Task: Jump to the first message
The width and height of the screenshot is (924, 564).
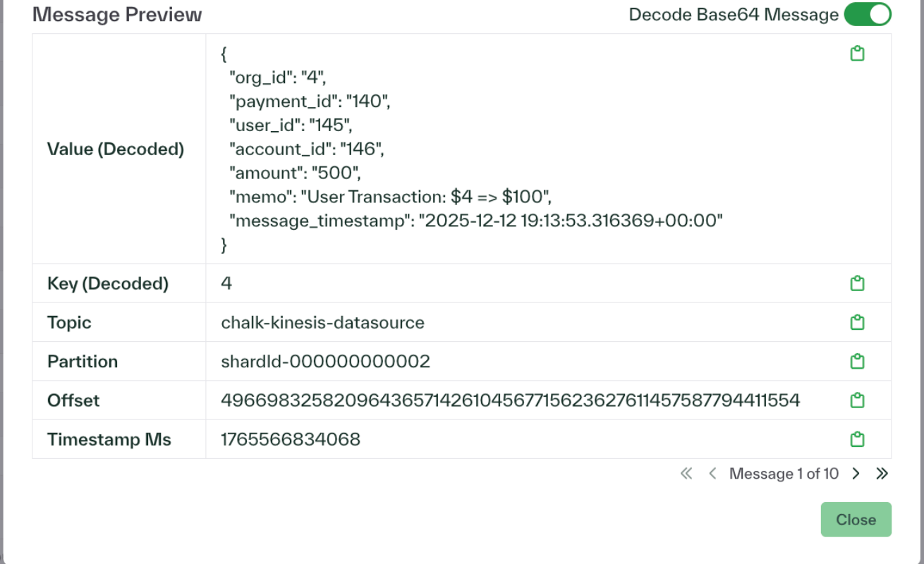Action: (686, 474)
